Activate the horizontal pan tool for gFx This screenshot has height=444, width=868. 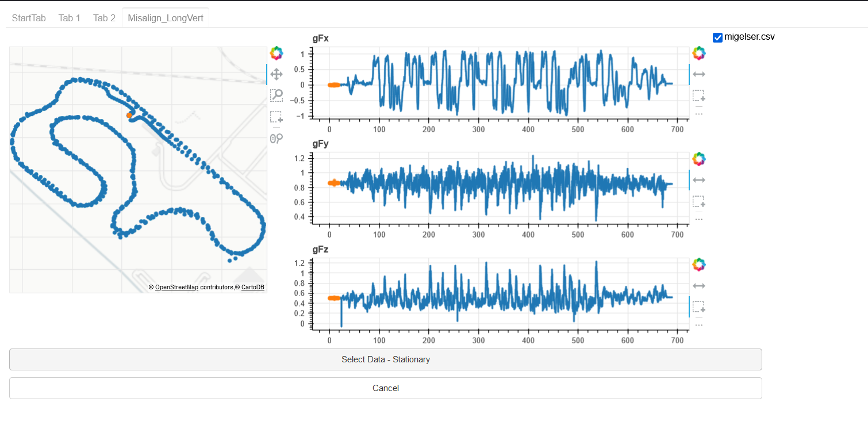[x=699, y=74]
